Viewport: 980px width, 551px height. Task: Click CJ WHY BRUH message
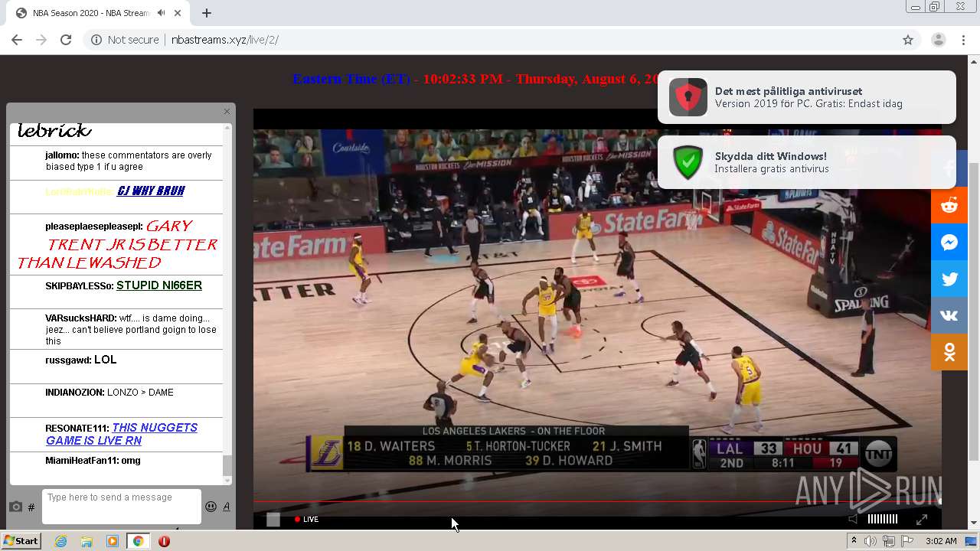coord(151,191)
